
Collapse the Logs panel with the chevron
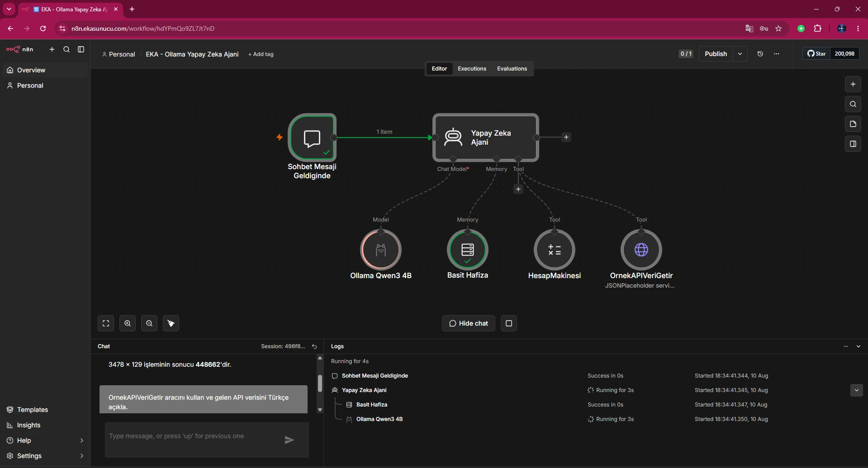coord(859,346)
